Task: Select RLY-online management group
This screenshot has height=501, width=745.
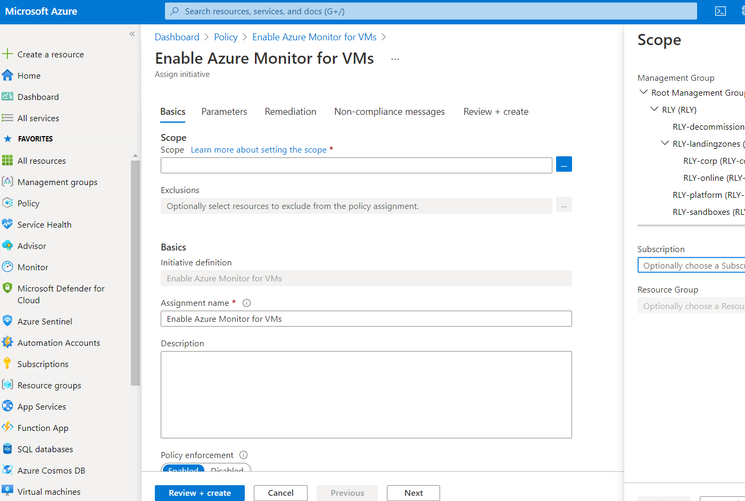Action: (714, 178)
